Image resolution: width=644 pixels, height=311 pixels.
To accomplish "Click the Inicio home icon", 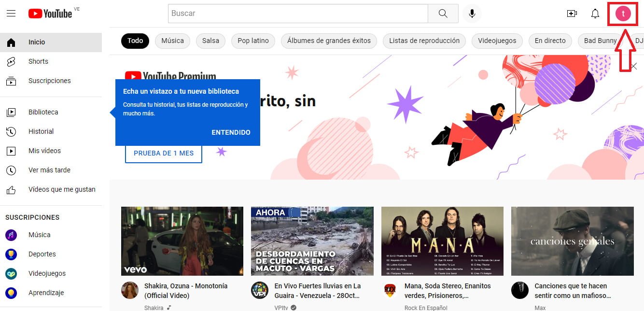I will (11, 42).
